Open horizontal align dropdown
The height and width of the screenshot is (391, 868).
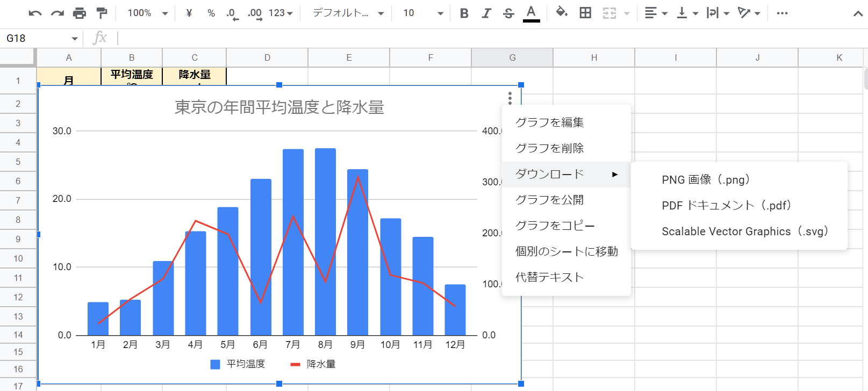coord(656,13)
